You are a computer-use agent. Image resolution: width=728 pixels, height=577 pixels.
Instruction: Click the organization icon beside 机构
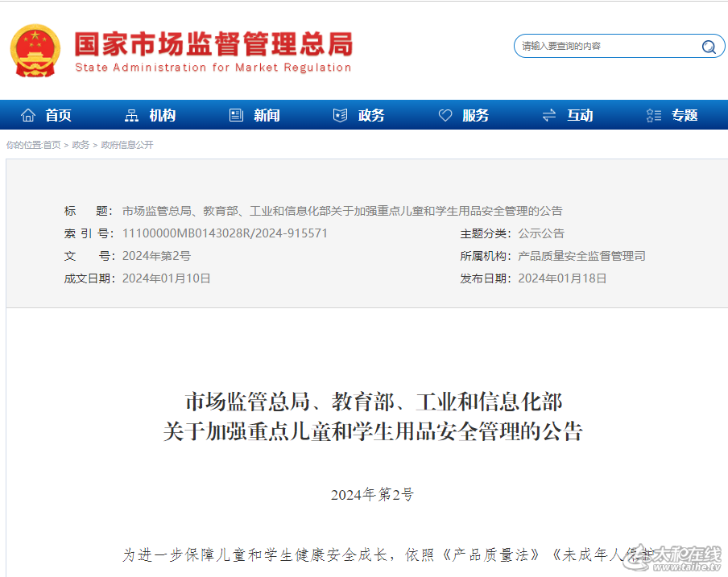(x=132, y=115)
